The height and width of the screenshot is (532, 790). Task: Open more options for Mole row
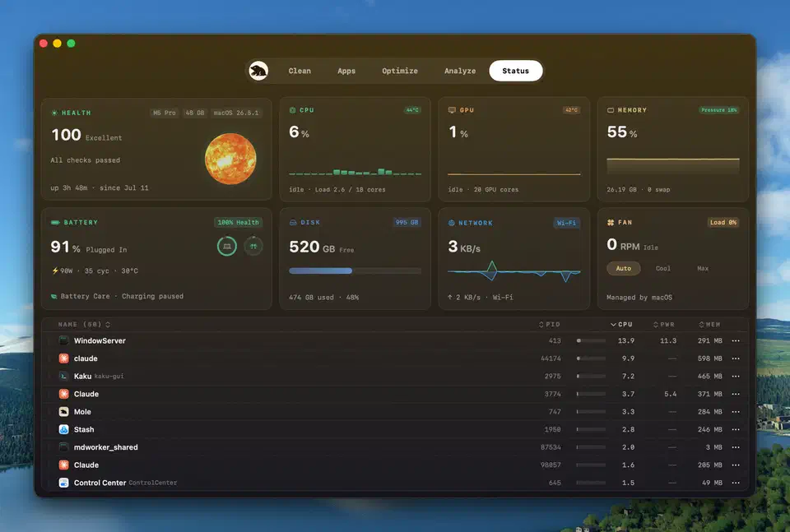tap(736, 412)
